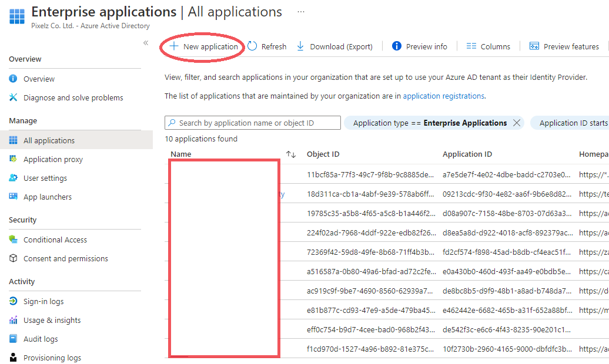Click the Application ID column header

[467, 154]
